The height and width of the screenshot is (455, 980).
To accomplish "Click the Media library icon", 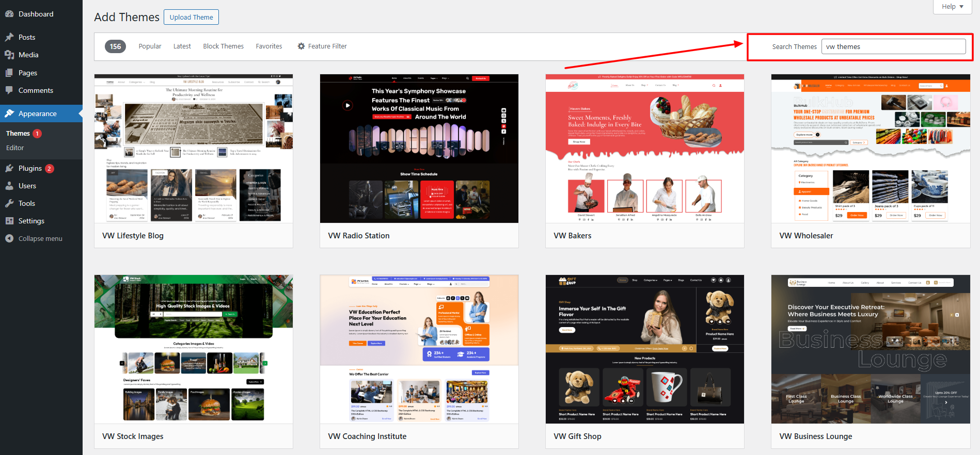I will click(9, 55).
